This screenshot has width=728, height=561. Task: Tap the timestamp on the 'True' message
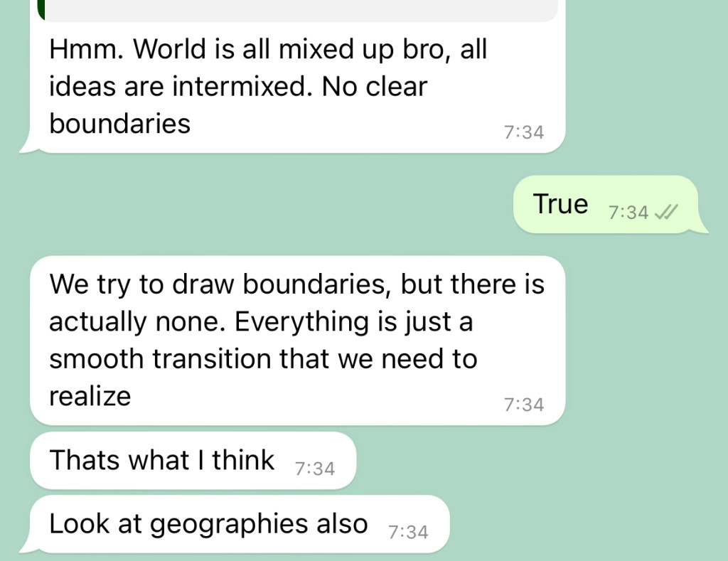(628, 213)
